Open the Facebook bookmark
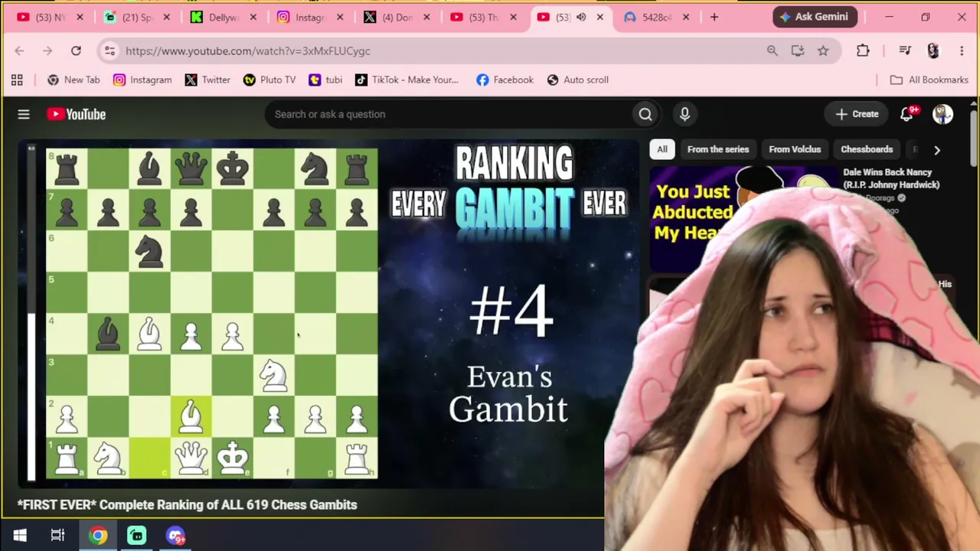 tap(505, 80)
